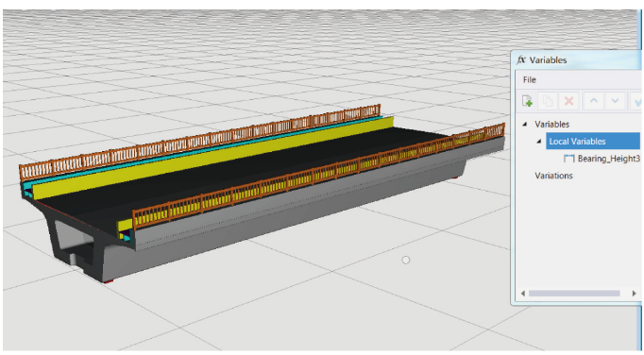Click the Variables window title text

[x=548, y=60]
